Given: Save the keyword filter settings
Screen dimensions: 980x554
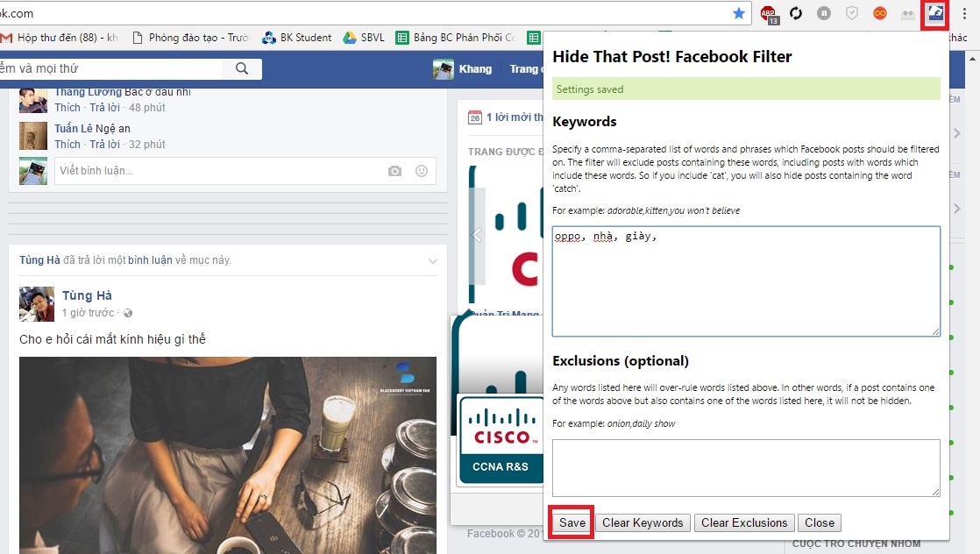Looking at the screenshot, I should tap(570, 522).
